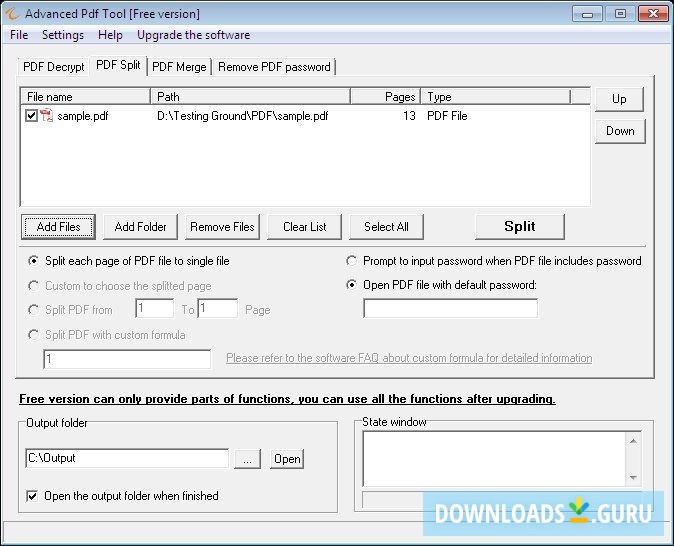674x546 pixels.
Task: Open the Settings menu
Action: click(x=63, y=35)
